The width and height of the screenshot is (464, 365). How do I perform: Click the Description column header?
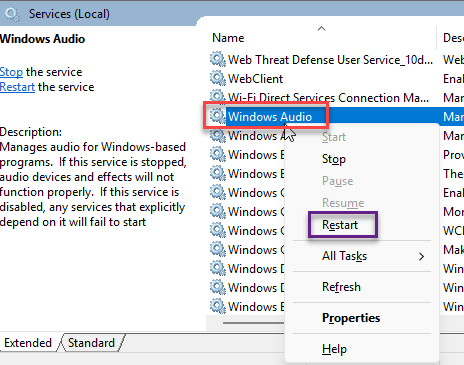(x=453, y=38)
